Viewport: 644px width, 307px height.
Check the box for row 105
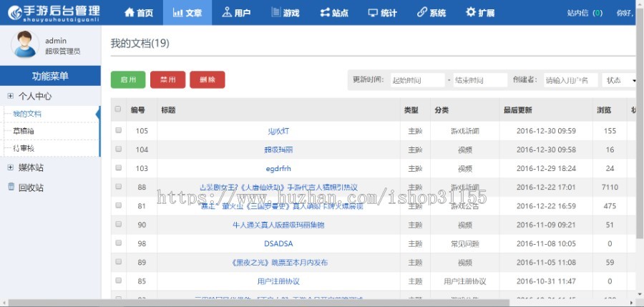pos(118,130)
